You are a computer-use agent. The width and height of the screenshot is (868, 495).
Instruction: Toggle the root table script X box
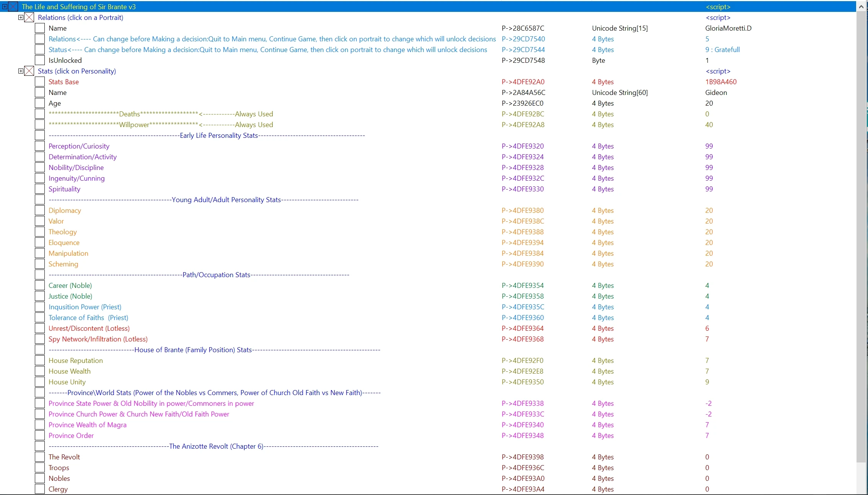click(x=13, y=7)
